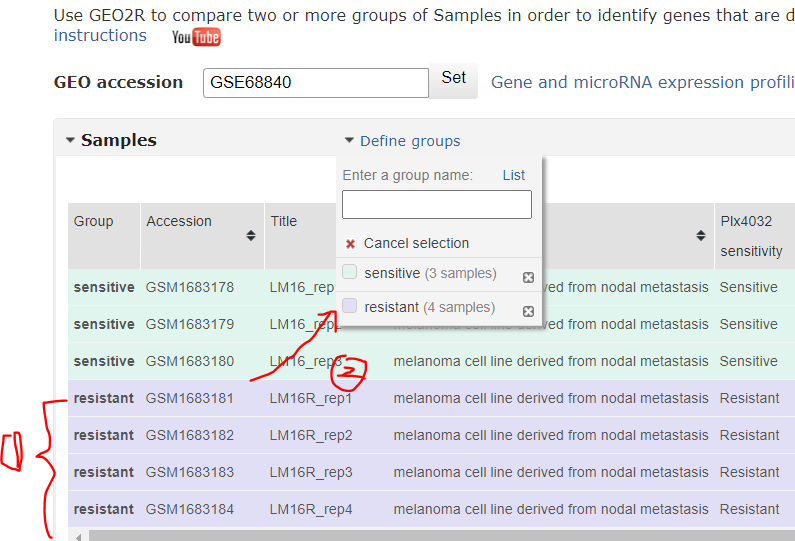Toggle the Define groups dropdown
Viewport: 795px width, 541px height.
[402, 141]
